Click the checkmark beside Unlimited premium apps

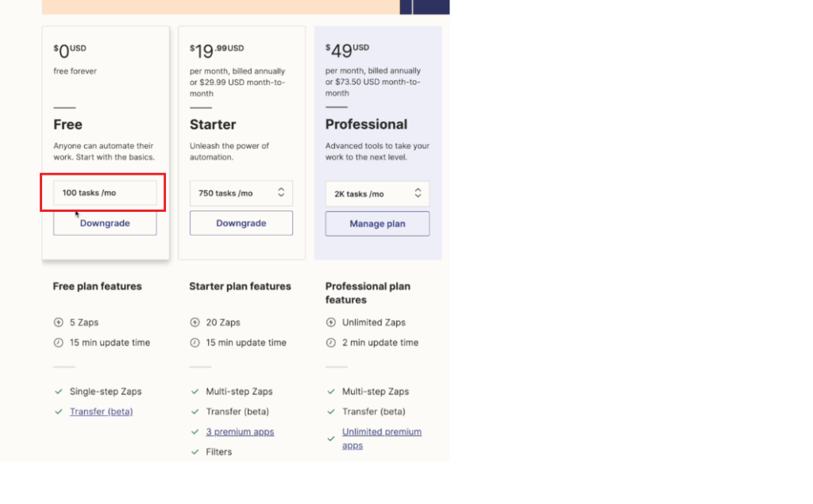click(331, 439)
